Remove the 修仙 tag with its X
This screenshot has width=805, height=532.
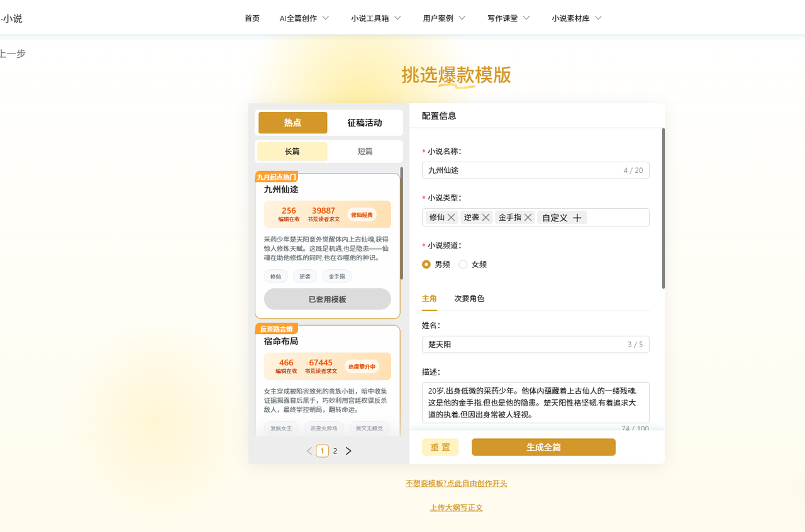[x=451, y=218]
